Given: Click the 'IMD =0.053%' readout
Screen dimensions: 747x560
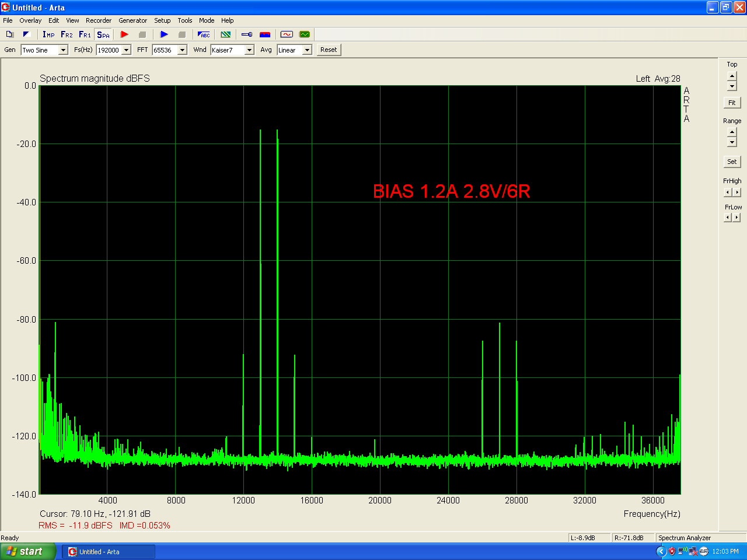Looking at the screenshot, I should pyautogui.click(x=145, y=526).
